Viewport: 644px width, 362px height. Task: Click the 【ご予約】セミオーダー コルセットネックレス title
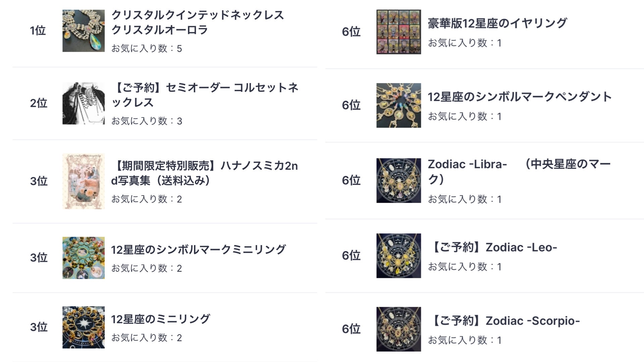coord(205,95)
